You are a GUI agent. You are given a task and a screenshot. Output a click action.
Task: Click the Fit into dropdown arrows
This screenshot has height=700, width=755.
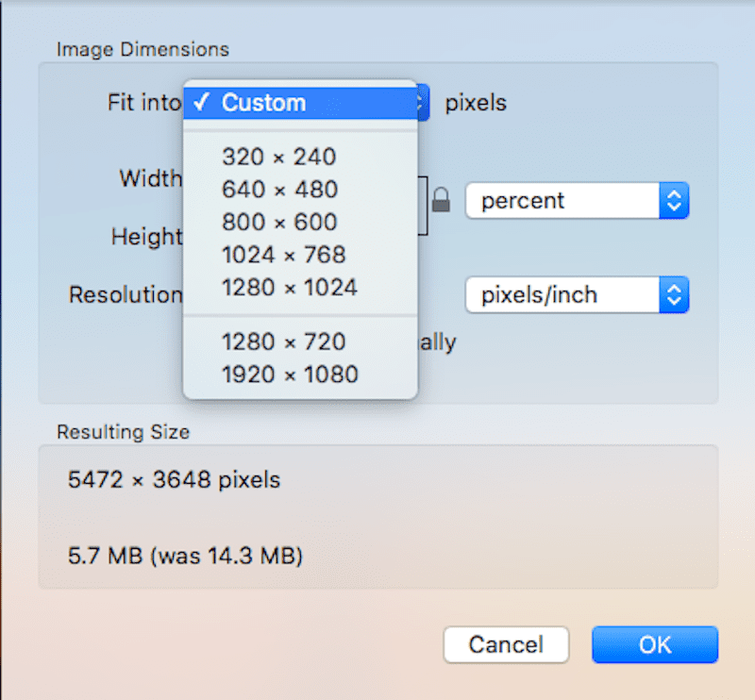tap(424, 103)
